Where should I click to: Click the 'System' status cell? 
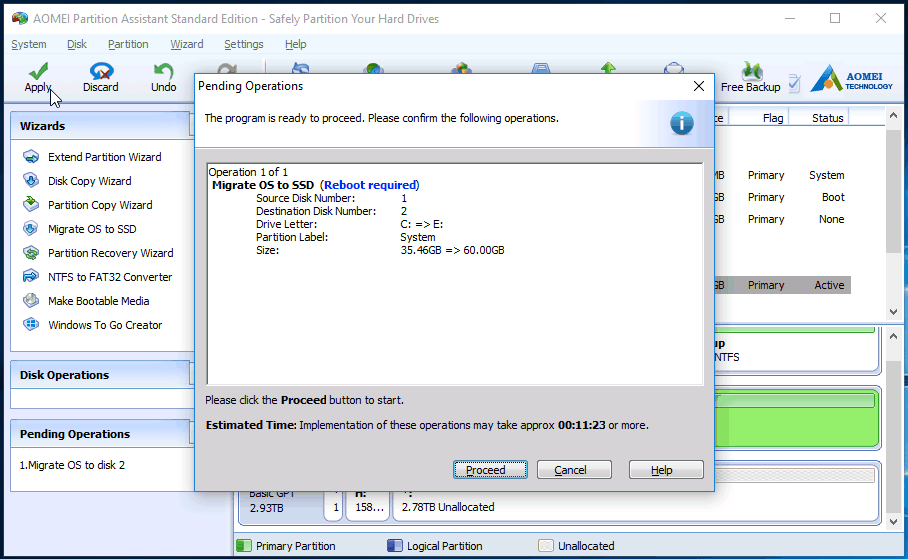pos(826,175)
